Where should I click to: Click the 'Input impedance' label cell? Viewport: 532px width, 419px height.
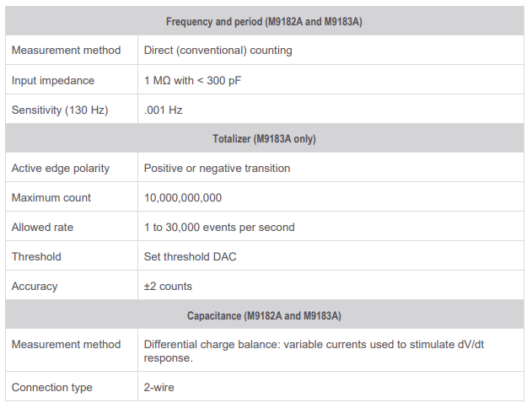tap(53, 80)
